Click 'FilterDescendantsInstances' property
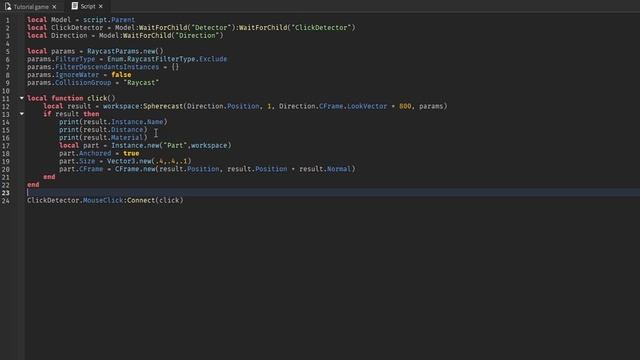This screenshot has width=640, height=360. pos(107,67)
